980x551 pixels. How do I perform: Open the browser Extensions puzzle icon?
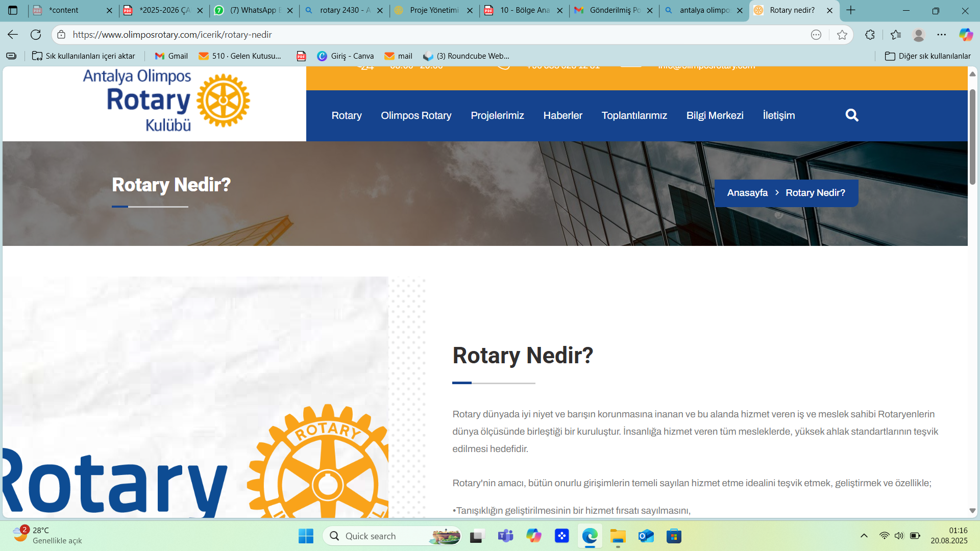click(870, 35)
